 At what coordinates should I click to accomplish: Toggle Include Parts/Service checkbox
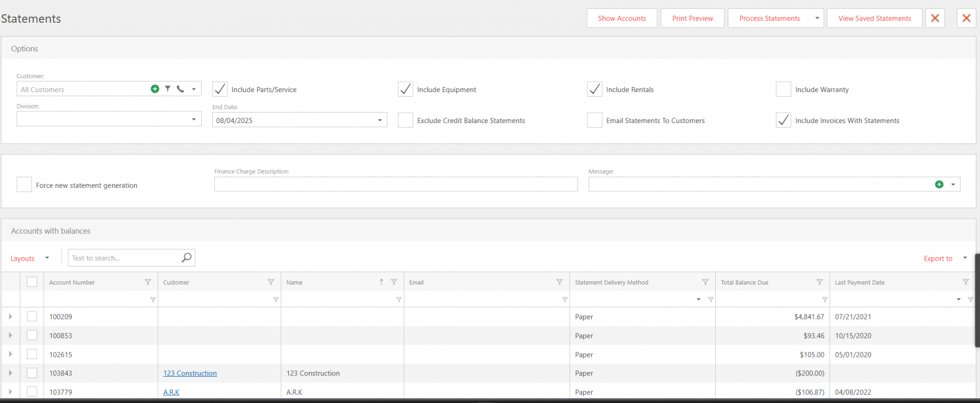coord(220,89)
